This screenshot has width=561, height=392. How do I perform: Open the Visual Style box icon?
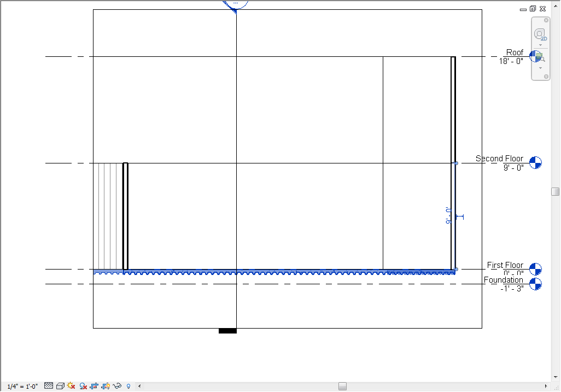(60, 386)
